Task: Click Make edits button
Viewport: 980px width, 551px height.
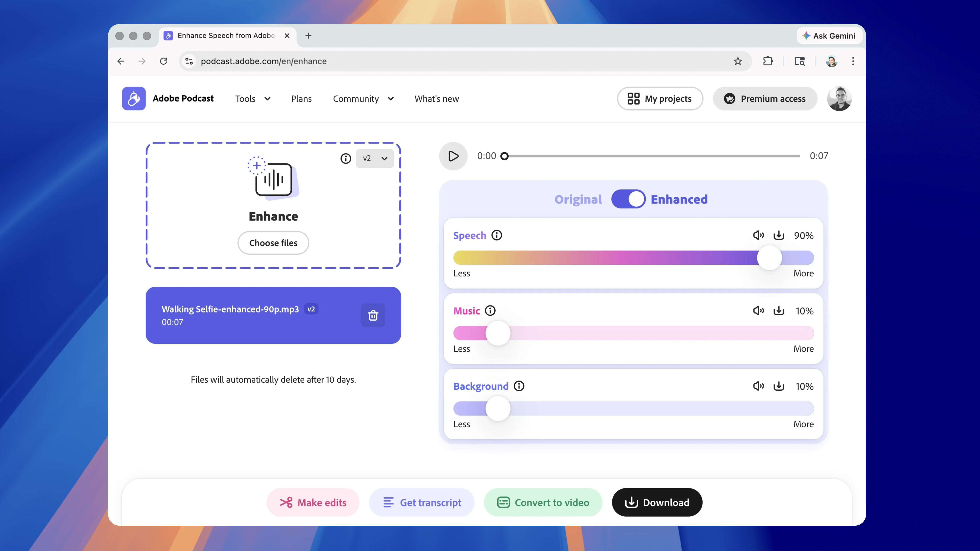Action: pos(313,502)
